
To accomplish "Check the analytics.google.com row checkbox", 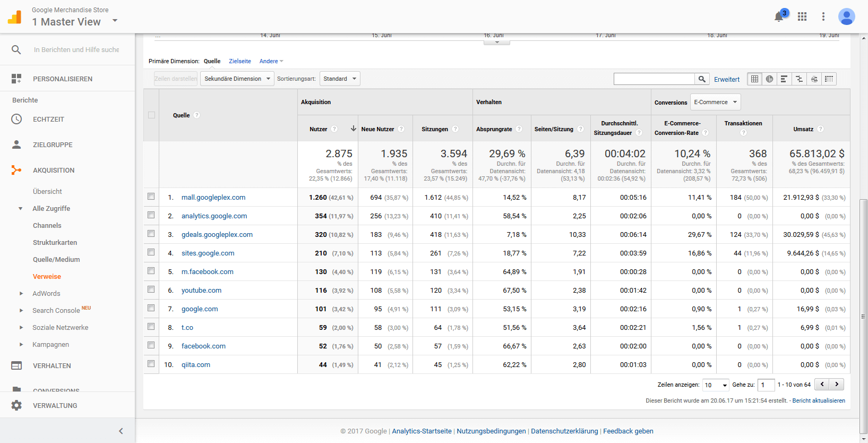I will (x=151, y=215).
